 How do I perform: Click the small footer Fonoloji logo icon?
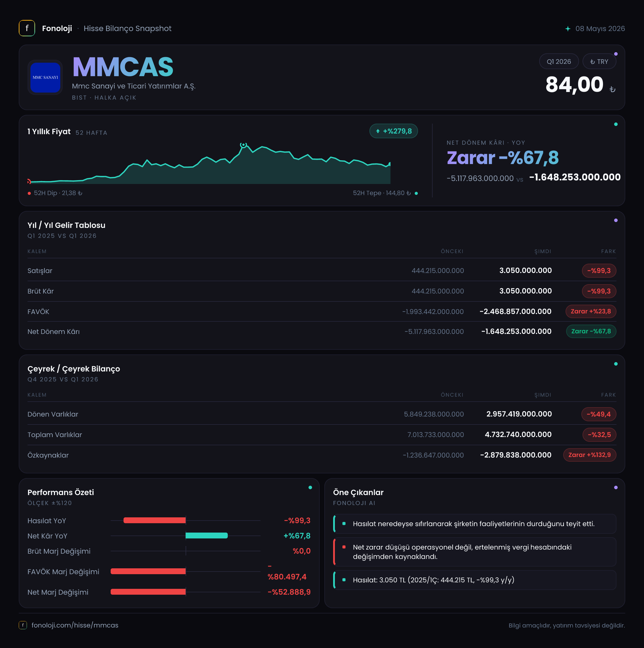(23, 625)
